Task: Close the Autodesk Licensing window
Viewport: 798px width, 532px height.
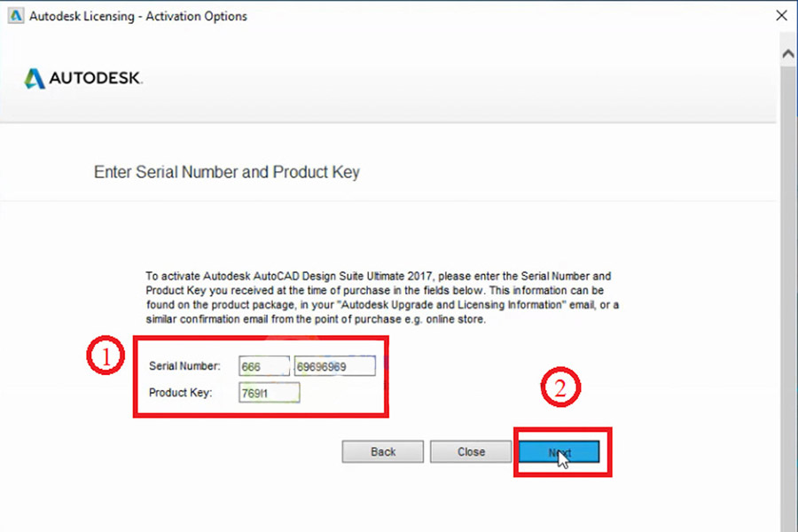Action: coord(782,16)
